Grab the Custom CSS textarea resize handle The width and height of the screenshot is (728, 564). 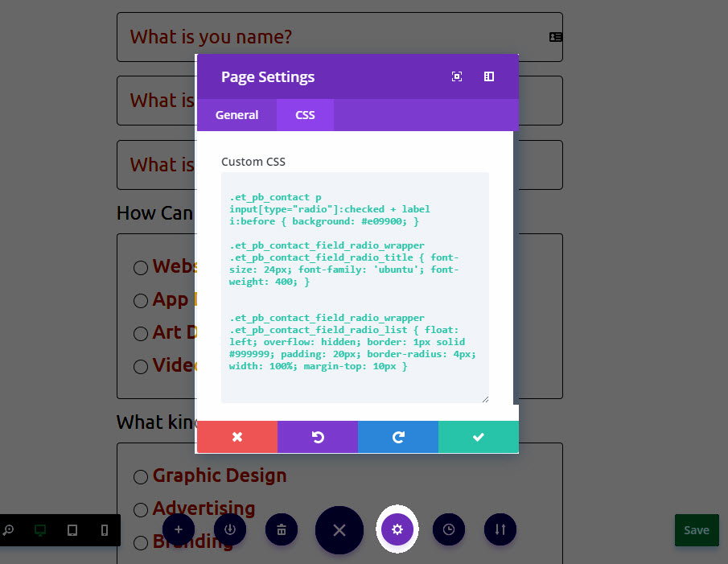485,399
